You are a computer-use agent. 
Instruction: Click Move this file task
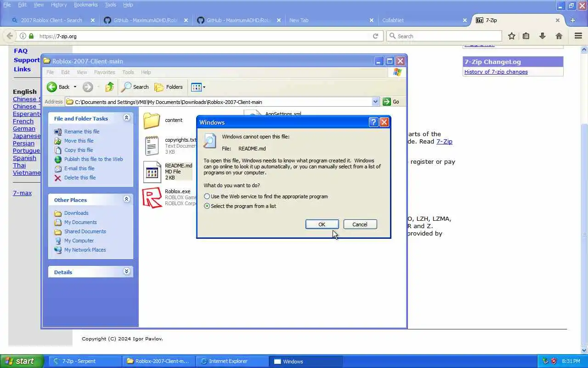click(x=79, y=141)
